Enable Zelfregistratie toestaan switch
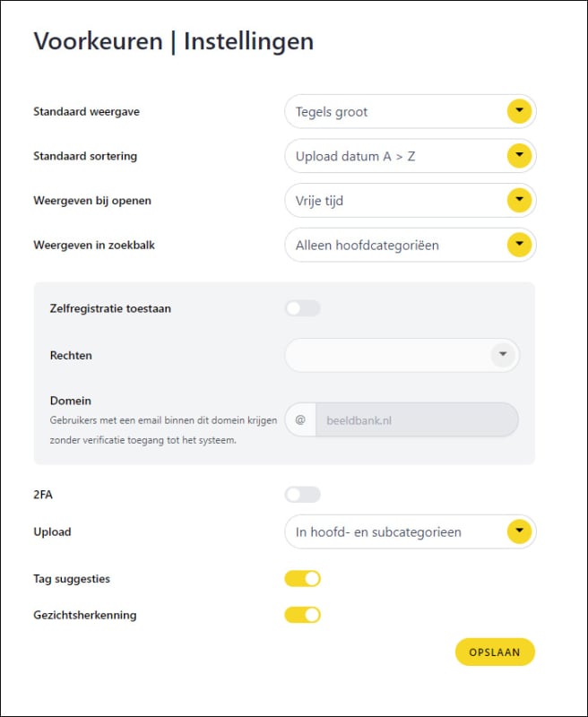588x717 pixels. [x=302, y=308]
